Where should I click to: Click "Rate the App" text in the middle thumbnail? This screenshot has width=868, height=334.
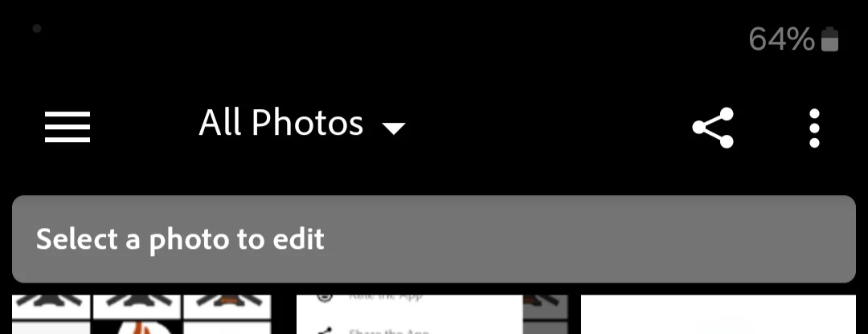(x=385, y=297)
